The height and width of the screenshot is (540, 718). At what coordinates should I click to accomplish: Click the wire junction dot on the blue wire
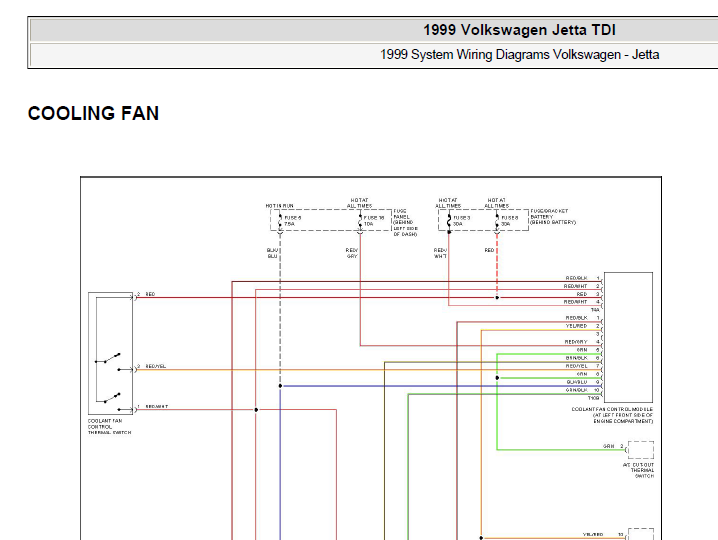[280, 386]
